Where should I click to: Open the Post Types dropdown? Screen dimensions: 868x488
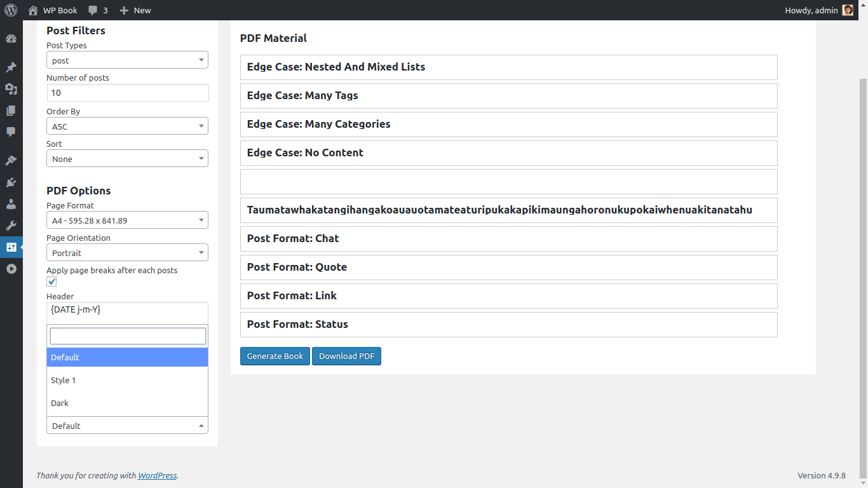tap(127, 60)
